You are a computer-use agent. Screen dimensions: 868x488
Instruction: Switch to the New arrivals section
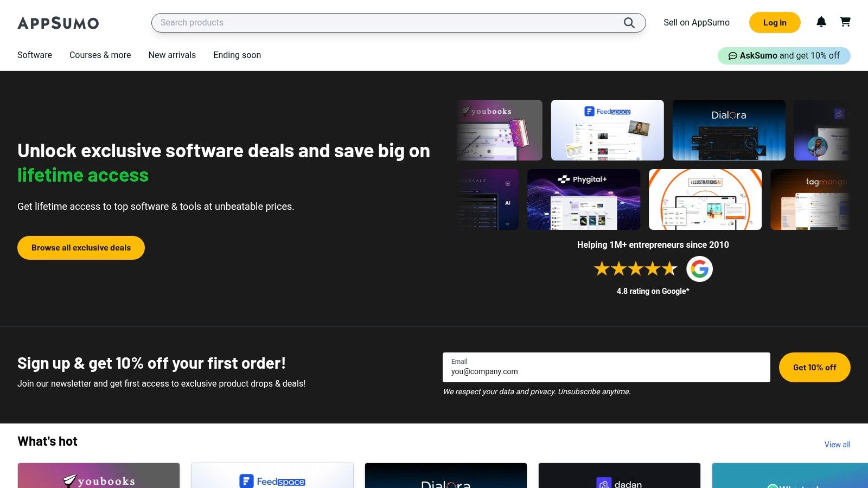point(172,55)
